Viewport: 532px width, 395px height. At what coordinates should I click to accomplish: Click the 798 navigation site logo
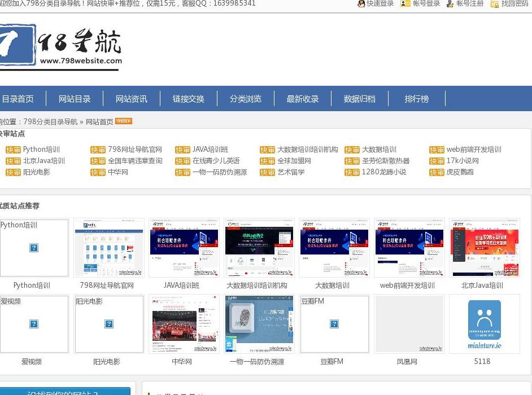point(60,47)
